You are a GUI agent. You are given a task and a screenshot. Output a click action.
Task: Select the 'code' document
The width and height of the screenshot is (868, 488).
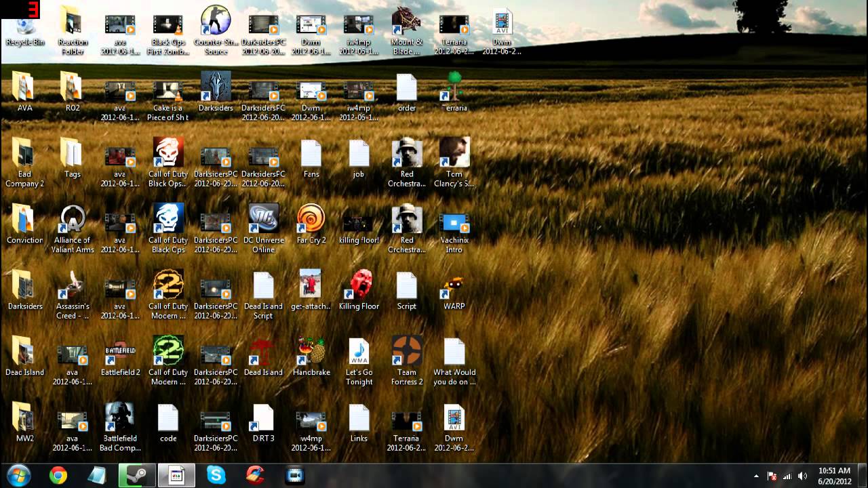(167, 423)
